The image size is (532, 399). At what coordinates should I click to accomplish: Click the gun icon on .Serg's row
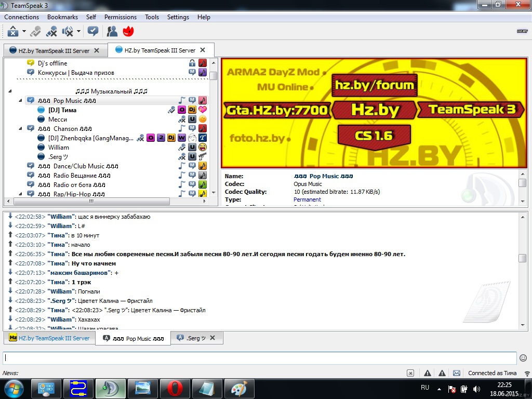point(203,156)
